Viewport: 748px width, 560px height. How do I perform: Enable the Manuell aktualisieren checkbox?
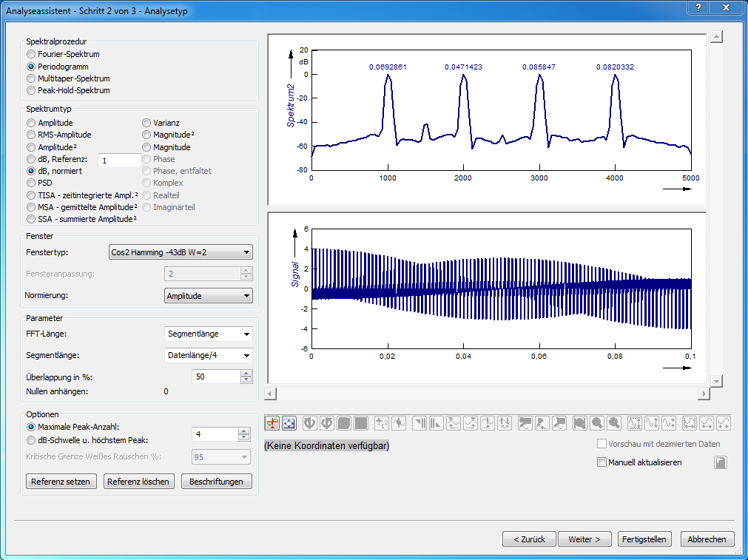(x=602, y=462)
